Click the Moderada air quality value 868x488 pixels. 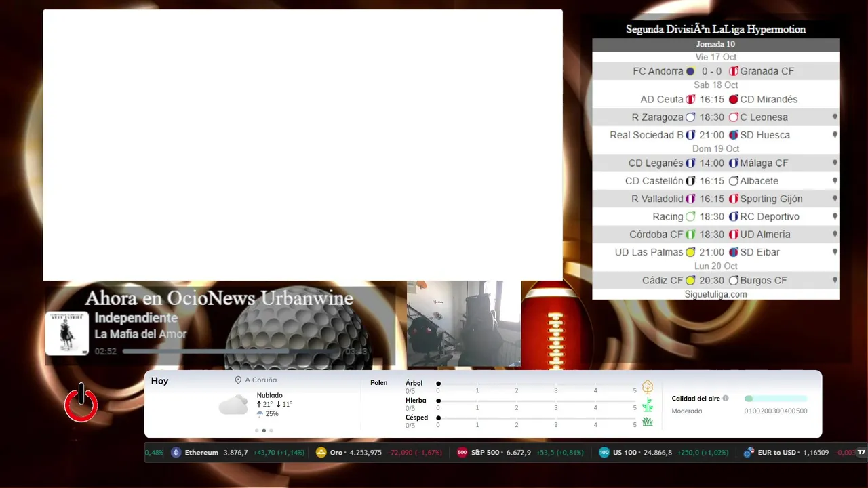click(687, 411)
